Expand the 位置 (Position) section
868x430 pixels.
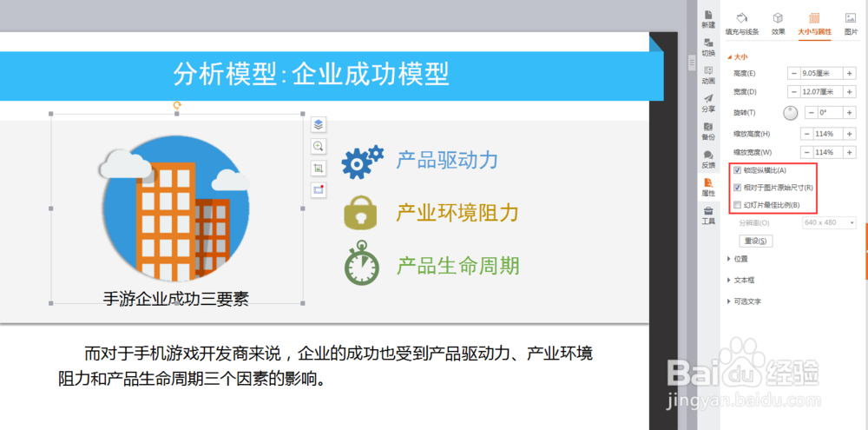point(737,259)
